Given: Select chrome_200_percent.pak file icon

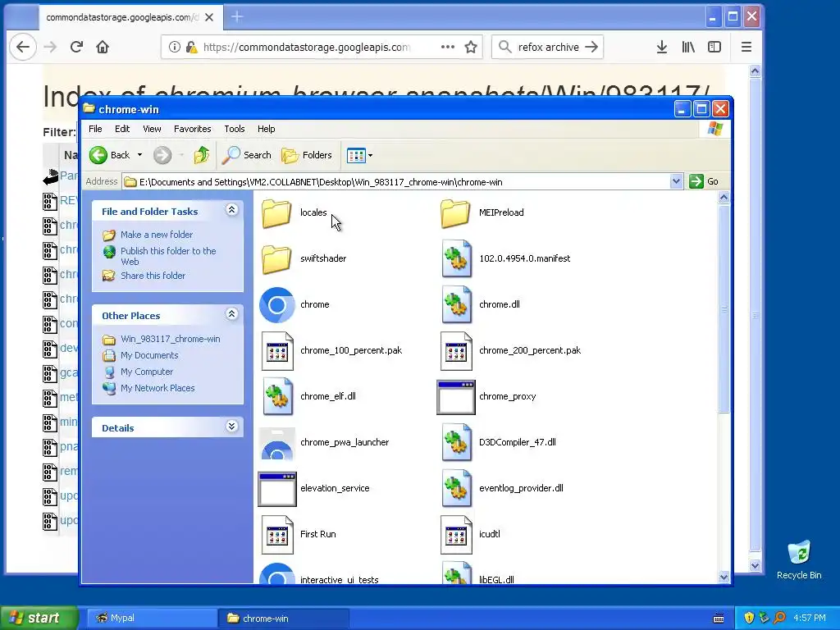Looking at the screenshot, I should (x=456, y=351).
